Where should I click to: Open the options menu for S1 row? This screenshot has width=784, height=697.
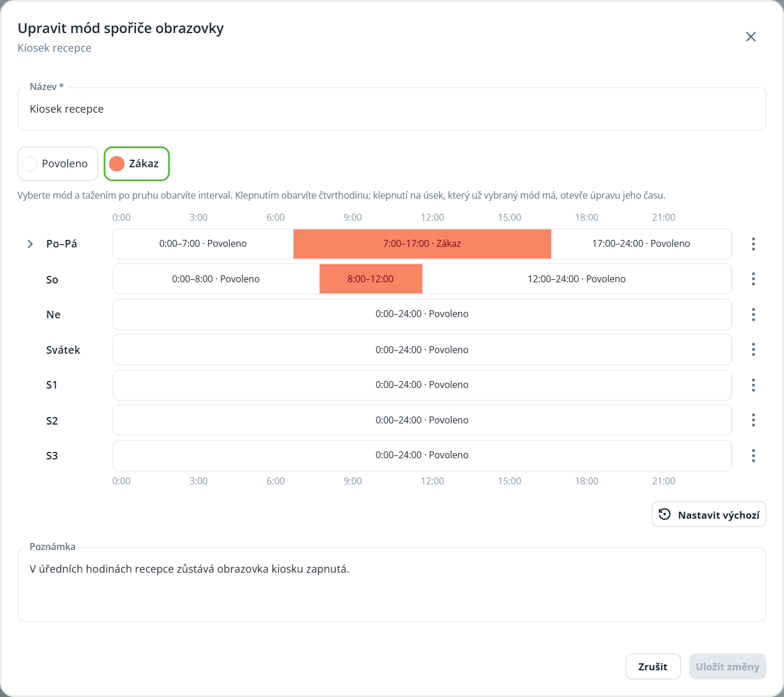pyautogui.click(x=753, y=385)
